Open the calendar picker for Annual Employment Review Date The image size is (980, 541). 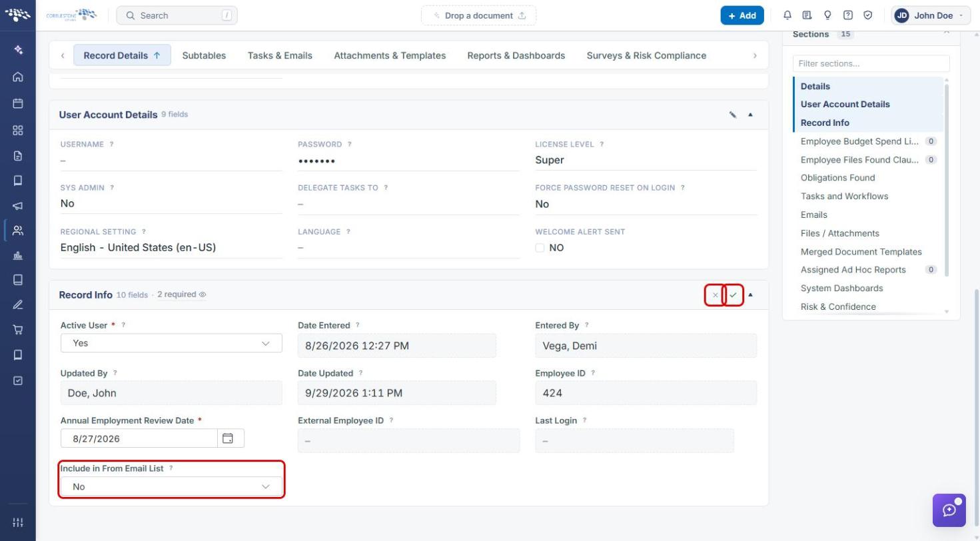[228, 438]
